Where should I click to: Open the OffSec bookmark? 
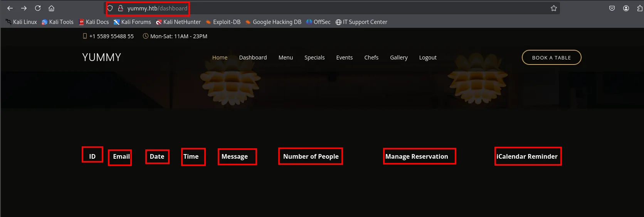pyautogui.click(x=318, y=22)
